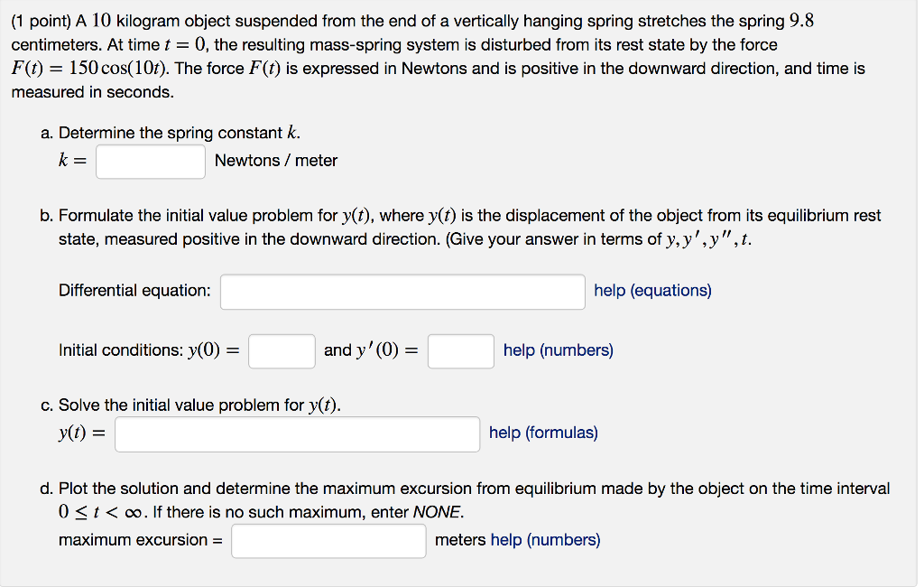Image resolution: width=924 pixels, height=587 pixels.
Task: Select the y'(0) initial condition field
Action: pos(460,351)
